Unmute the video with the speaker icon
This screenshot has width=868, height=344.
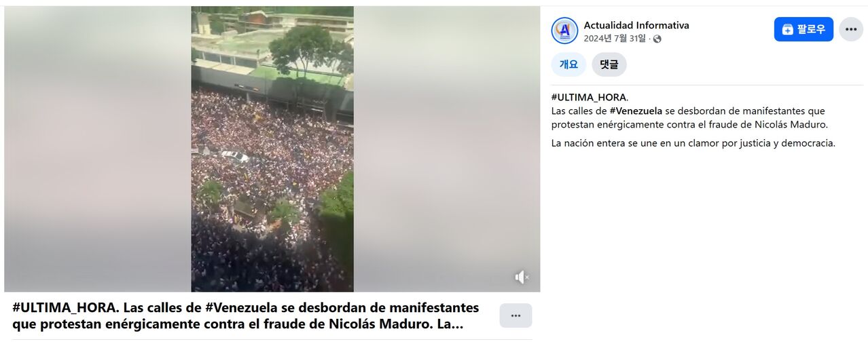(x=521, y=277)
